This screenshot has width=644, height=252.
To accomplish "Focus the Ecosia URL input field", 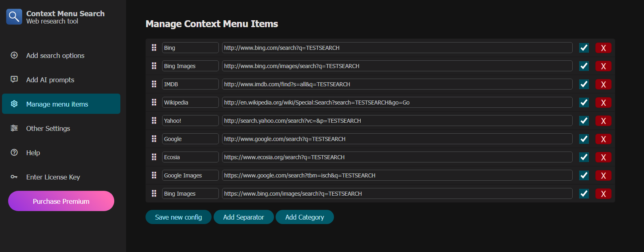I will 397,157.
